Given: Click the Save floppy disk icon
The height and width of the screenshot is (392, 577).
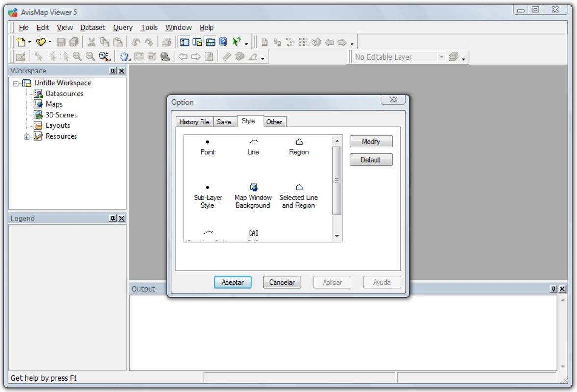Looking at the screenshot, I should coord(61,42).
